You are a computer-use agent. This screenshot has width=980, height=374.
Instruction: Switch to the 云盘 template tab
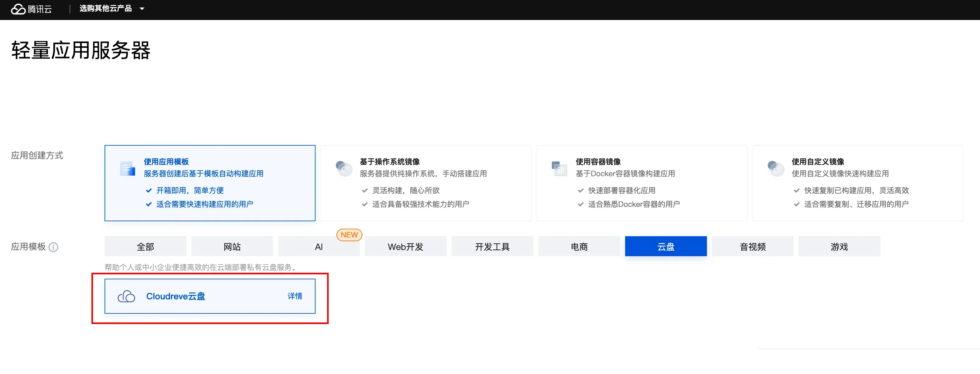click(x=666, y=247)
